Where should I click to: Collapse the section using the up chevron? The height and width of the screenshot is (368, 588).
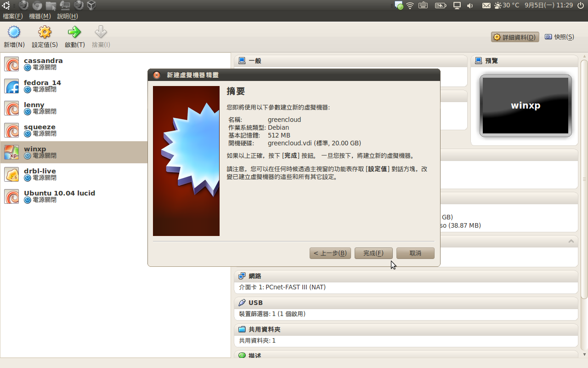[571, 241]
